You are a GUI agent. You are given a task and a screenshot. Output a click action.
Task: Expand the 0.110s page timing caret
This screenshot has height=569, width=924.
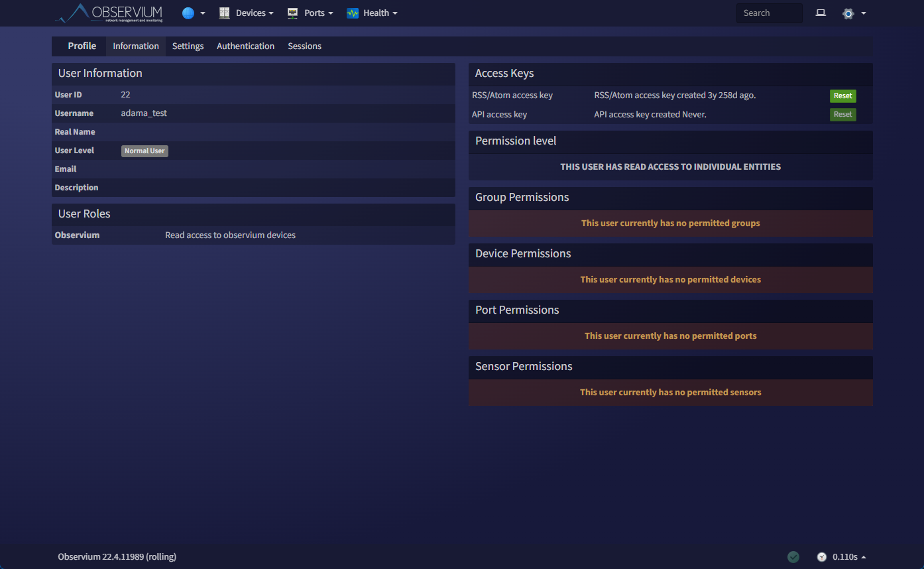point(863,557)
